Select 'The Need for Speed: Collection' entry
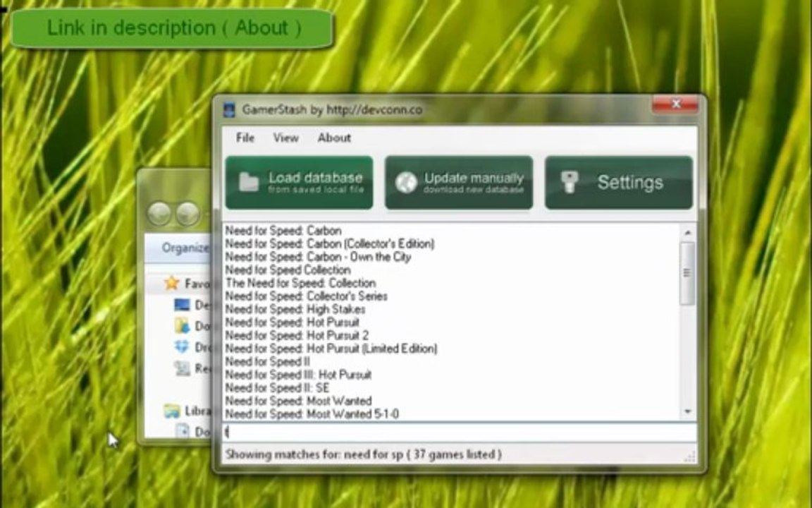The width and height of the screenshot is (812, 508). (300, 283)
